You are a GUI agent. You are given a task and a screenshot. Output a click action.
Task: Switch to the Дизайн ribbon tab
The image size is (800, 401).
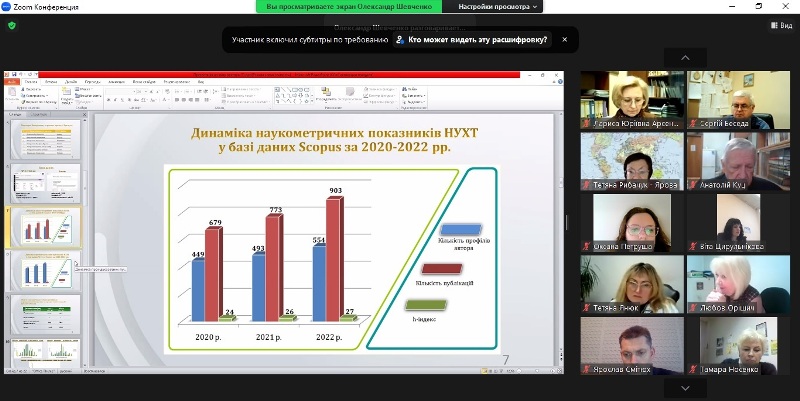[71, 82]
